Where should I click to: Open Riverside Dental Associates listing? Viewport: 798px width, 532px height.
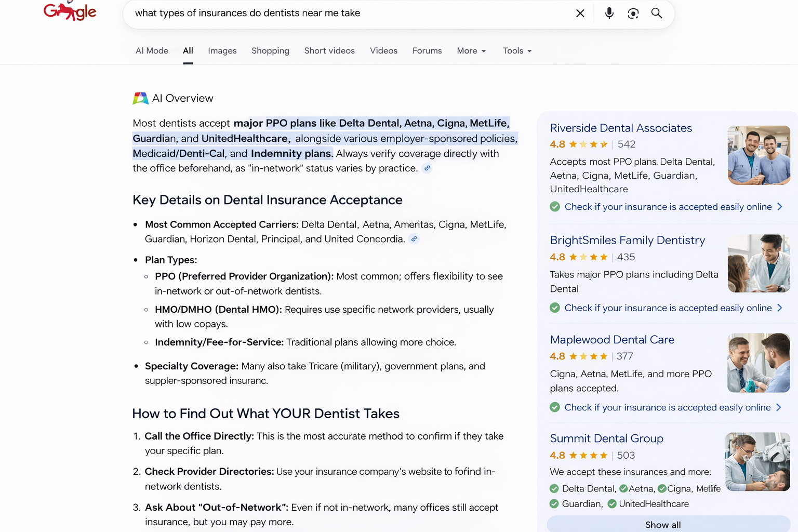point(621,128)
